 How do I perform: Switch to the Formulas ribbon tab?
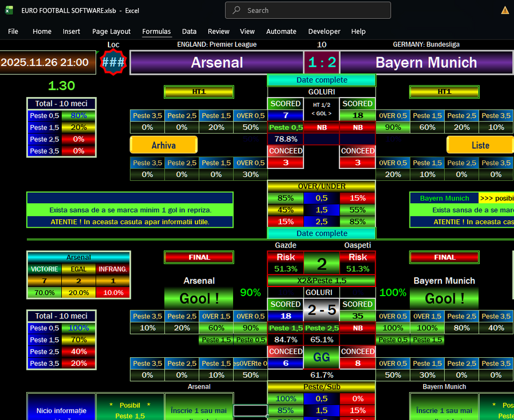click(x=156, y=31)
